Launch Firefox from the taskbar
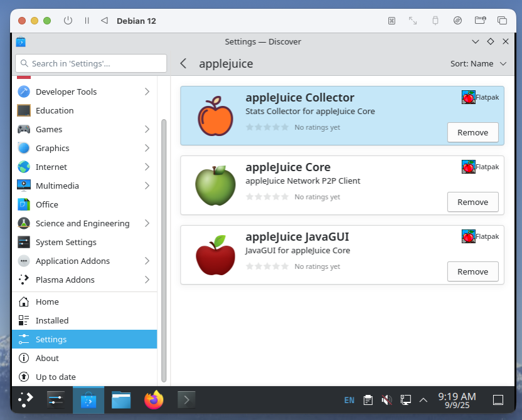 tap(154, 400)
